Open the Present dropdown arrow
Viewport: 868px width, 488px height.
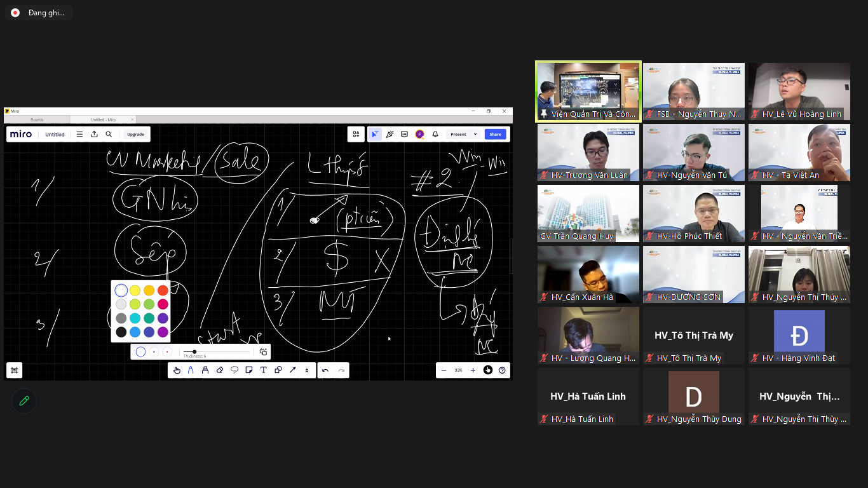pyautogui.click(x=475, y=134)
